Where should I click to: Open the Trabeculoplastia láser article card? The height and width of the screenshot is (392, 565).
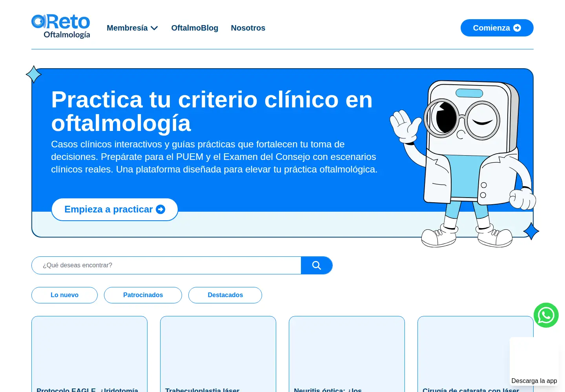218,354
